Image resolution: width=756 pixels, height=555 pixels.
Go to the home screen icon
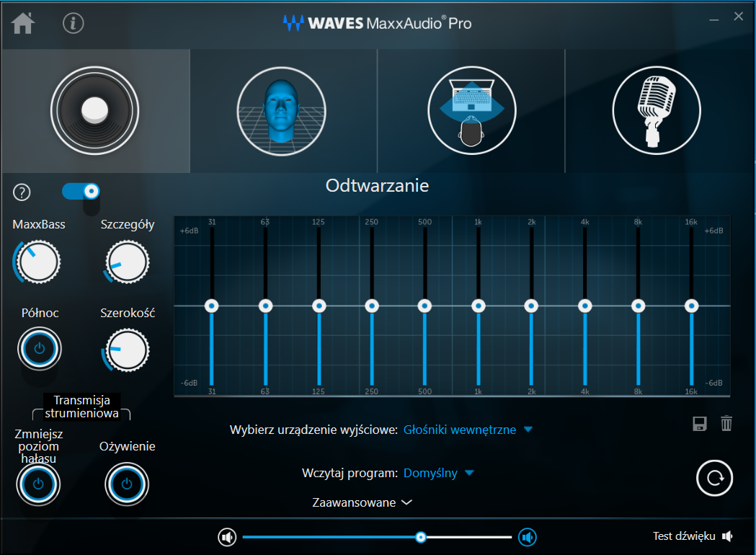(23, 22)
